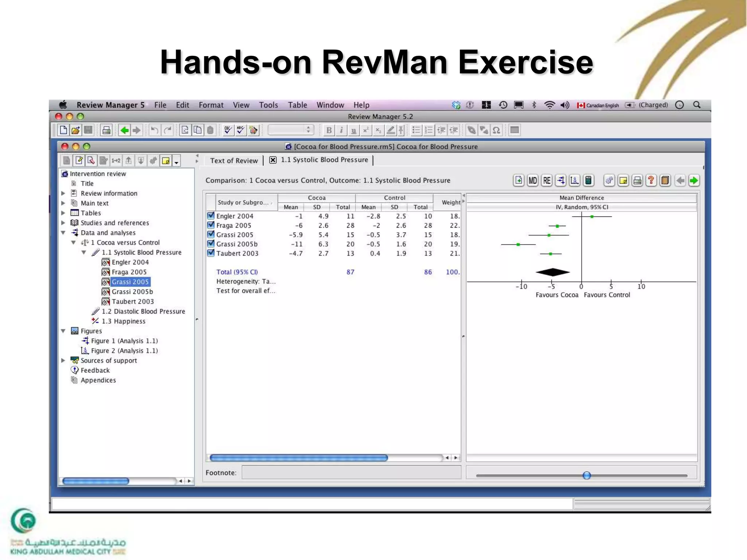Image resolution: width=747 pixels, height=560 pixels.
Task: Click the printer icon in main toolbar
Action: point(107,130)
